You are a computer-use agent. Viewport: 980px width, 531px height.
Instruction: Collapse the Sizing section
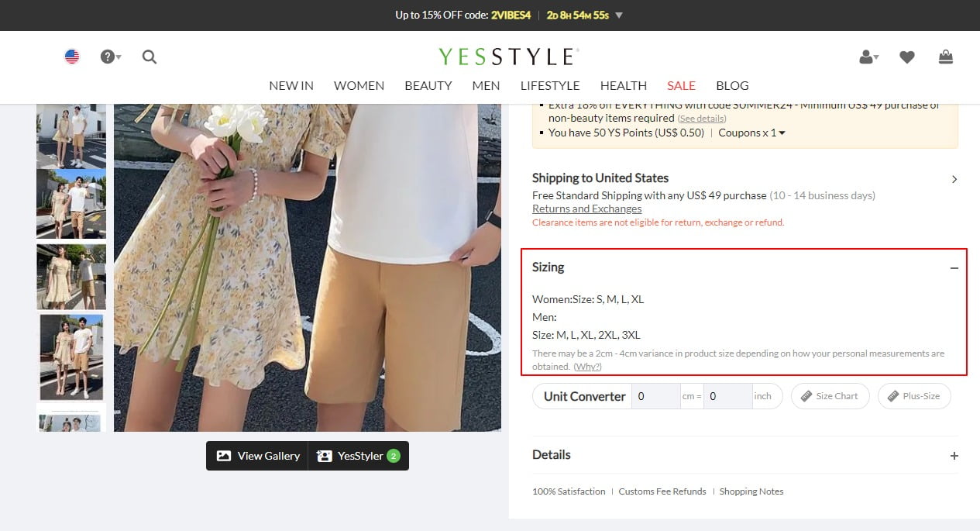click(954, 267)
